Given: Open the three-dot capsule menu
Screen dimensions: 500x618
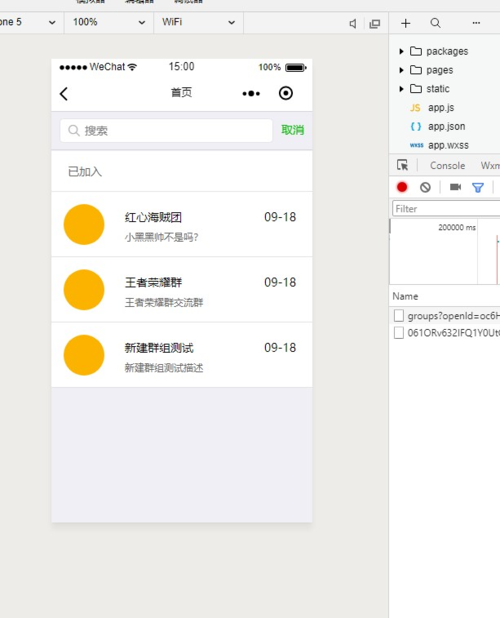Looking at the screenshot, I should click(x=251, y=93).
